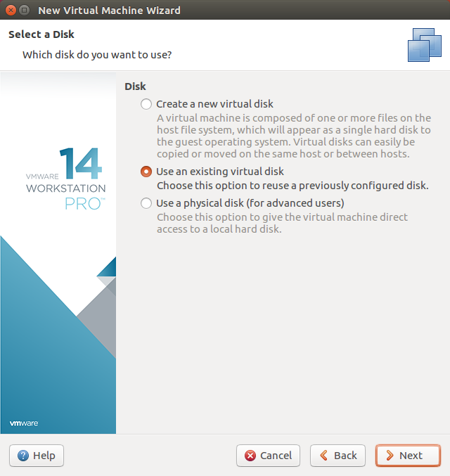Click the Workstation PRO branding text
This screenshot has height=476, width=450.
[x=66, y=196]
